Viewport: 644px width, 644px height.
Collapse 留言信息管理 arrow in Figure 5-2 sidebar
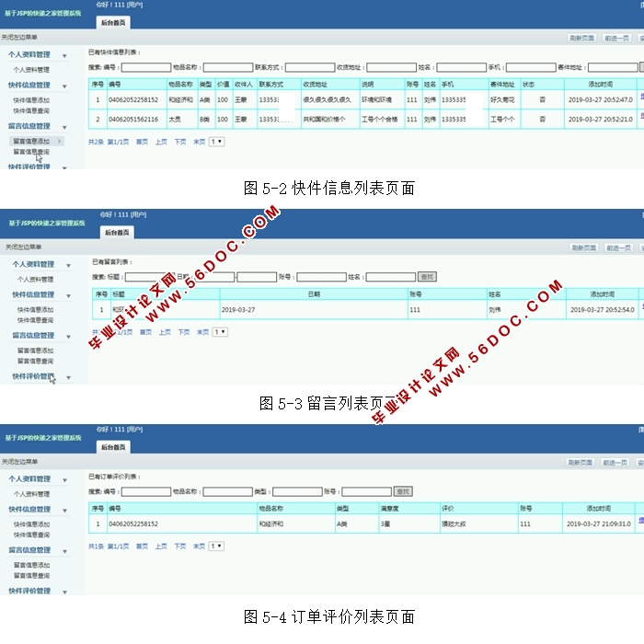[64, 127]
